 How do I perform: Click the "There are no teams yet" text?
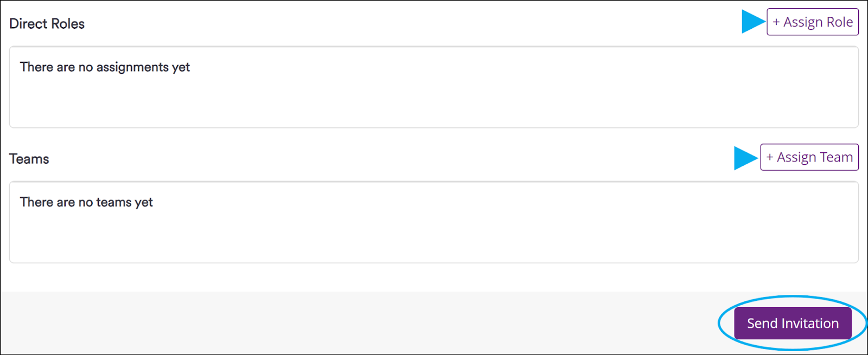coord(86,202)
